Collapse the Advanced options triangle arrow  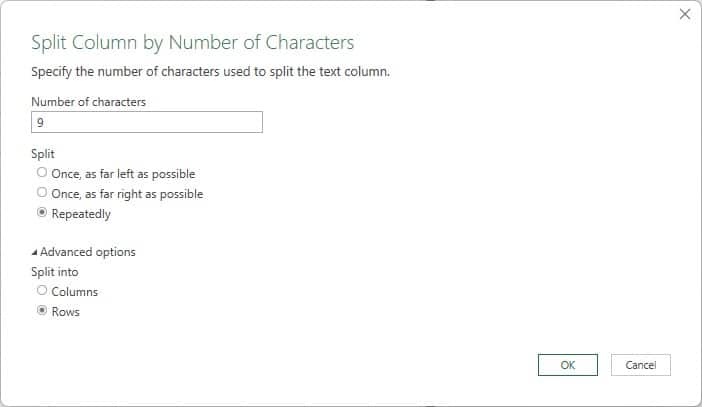tap(35, 252)
